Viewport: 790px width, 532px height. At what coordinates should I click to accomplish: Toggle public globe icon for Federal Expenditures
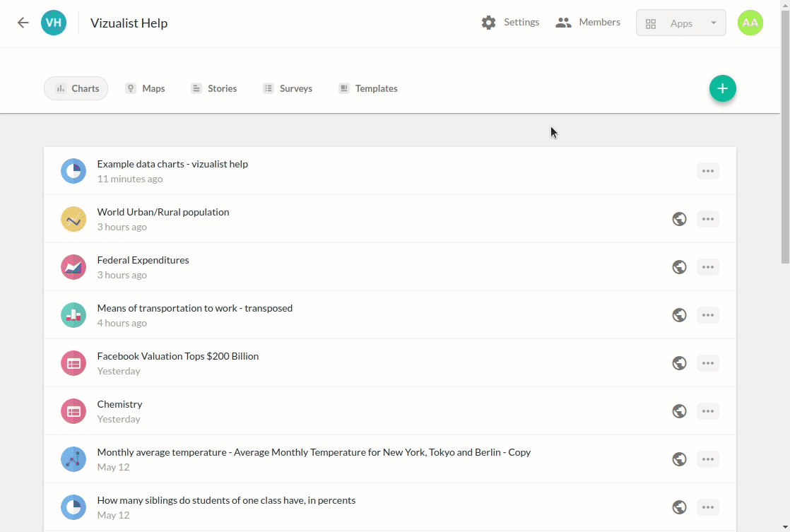[x=679, y=267]
